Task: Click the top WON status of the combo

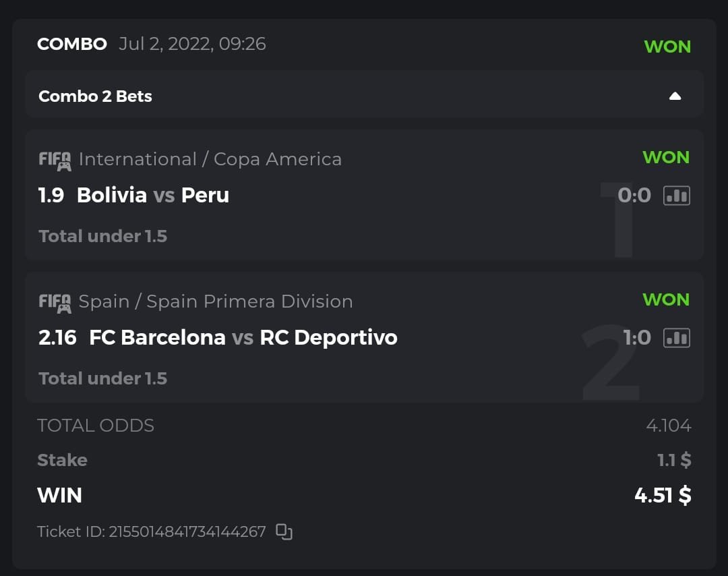Action: point(667,47)
